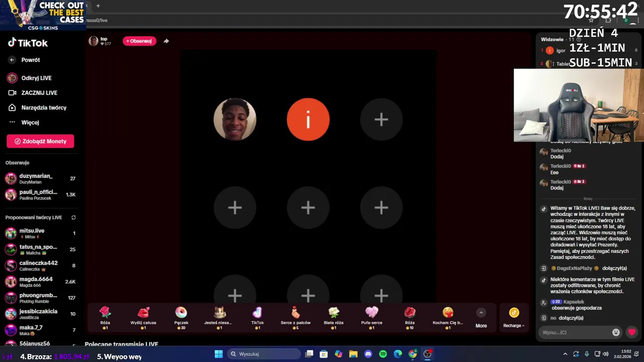Focus the Wpisz... chat input
The width and height of the screenshot is (644, 362).
point(574,332)
